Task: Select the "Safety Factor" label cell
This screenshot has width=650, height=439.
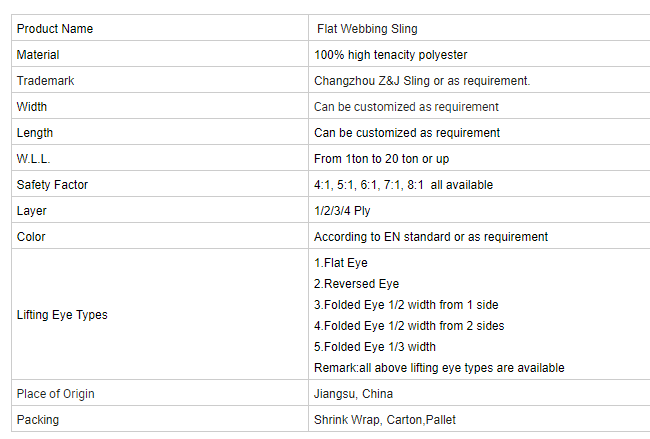Action: [x=53, y=185]
